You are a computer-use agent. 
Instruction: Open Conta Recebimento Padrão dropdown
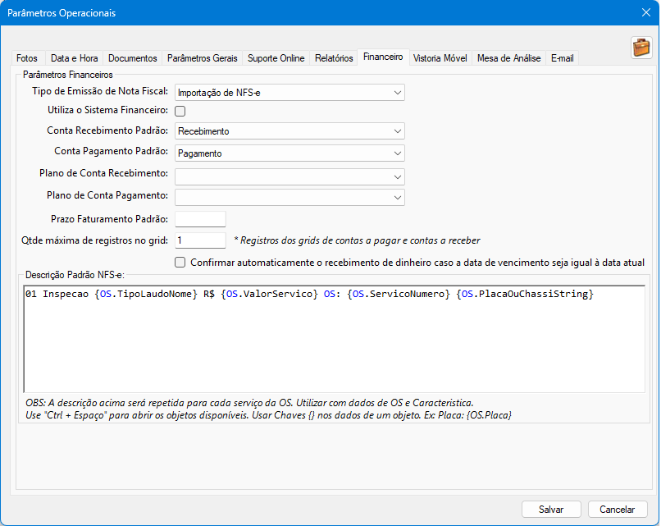pyautogui.click(x=290, y=131)
